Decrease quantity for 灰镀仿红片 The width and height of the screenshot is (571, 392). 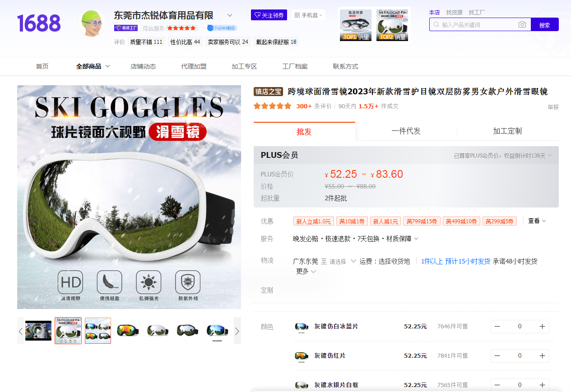(x=497, y=356)
